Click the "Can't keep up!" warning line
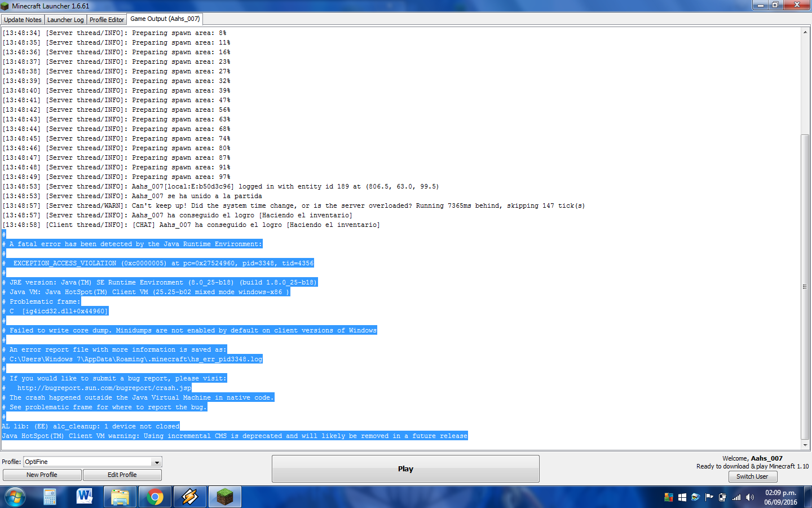 click(x=293, y=206)
